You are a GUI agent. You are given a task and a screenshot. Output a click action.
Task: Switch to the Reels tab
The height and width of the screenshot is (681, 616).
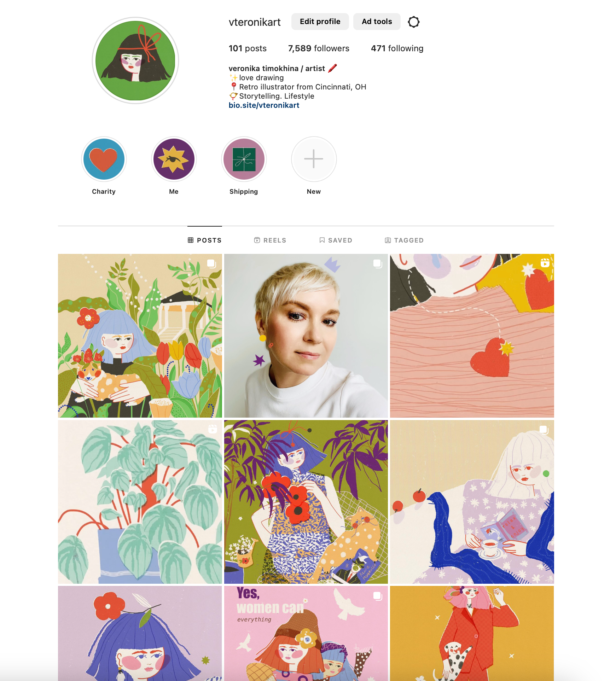pos(270,240)
